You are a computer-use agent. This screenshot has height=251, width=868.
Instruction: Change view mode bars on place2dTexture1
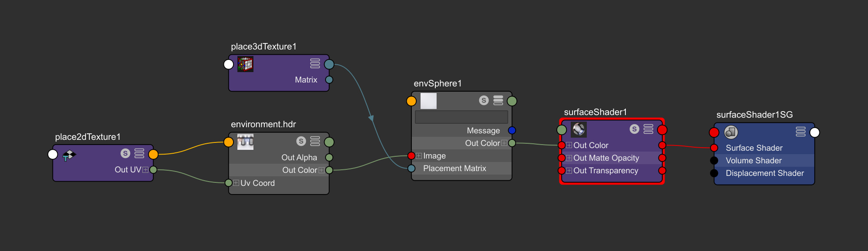139,153
